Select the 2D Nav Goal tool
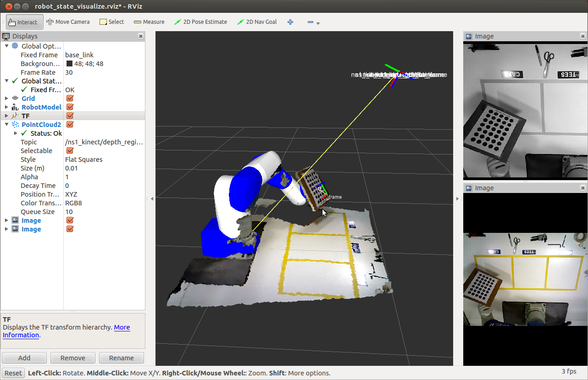Screen dimensions: 588x380 point(257,22)
